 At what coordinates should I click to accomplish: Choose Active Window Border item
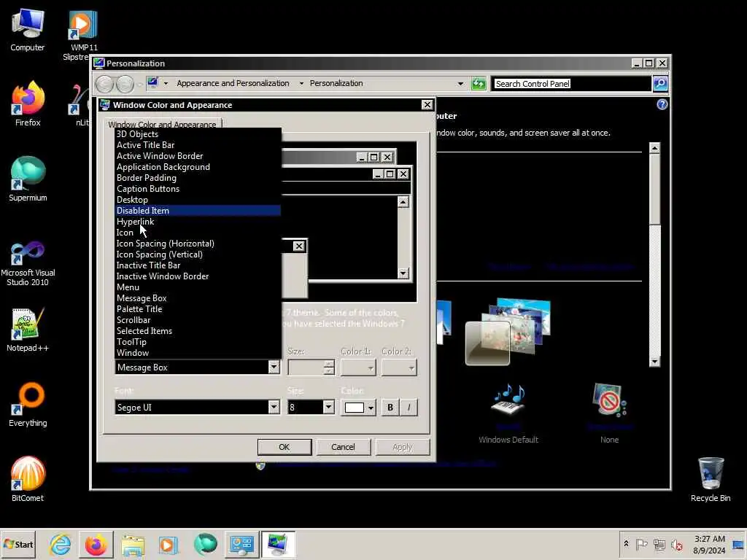pos(198,156)
